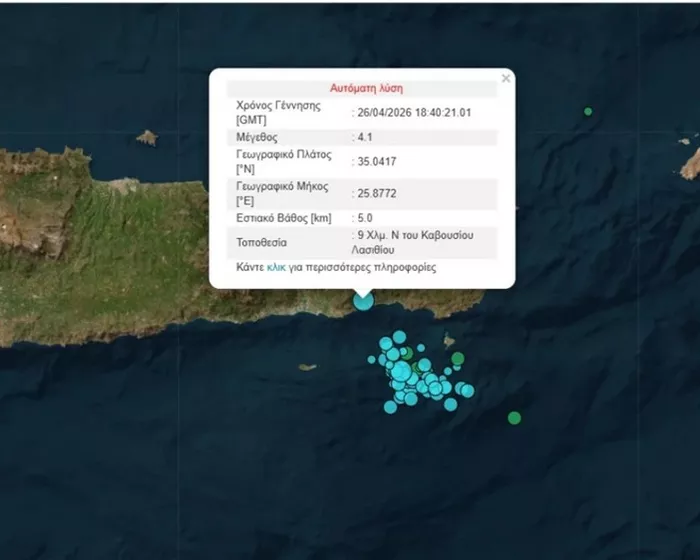Select the large cyan epicenter marker under the popup
Viewport: 700px width, 560px height.
(363, 301)
